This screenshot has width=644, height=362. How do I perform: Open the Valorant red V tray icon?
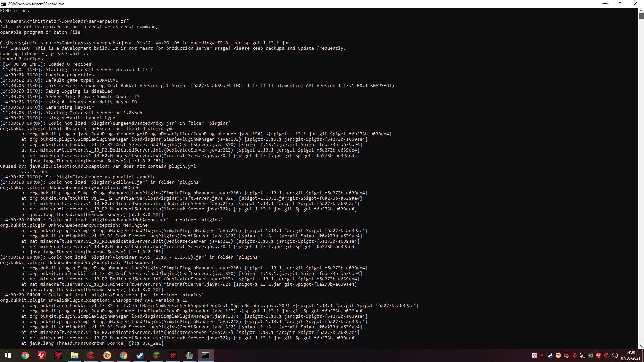575,355
